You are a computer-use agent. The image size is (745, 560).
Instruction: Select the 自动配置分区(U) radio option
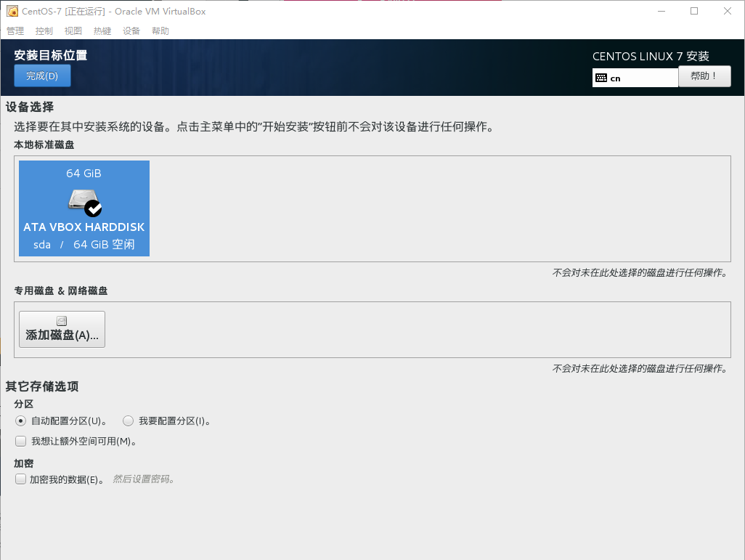pos(20,421)
